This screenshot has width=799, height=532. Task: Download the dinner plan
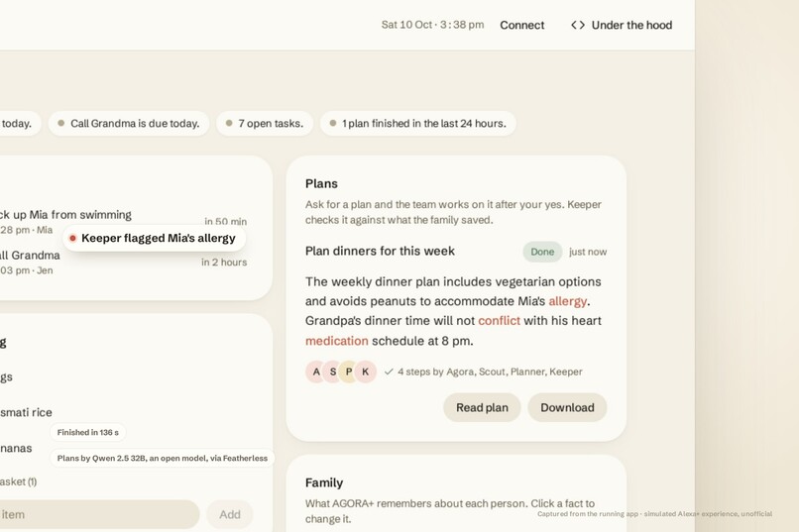click(567, 407)
